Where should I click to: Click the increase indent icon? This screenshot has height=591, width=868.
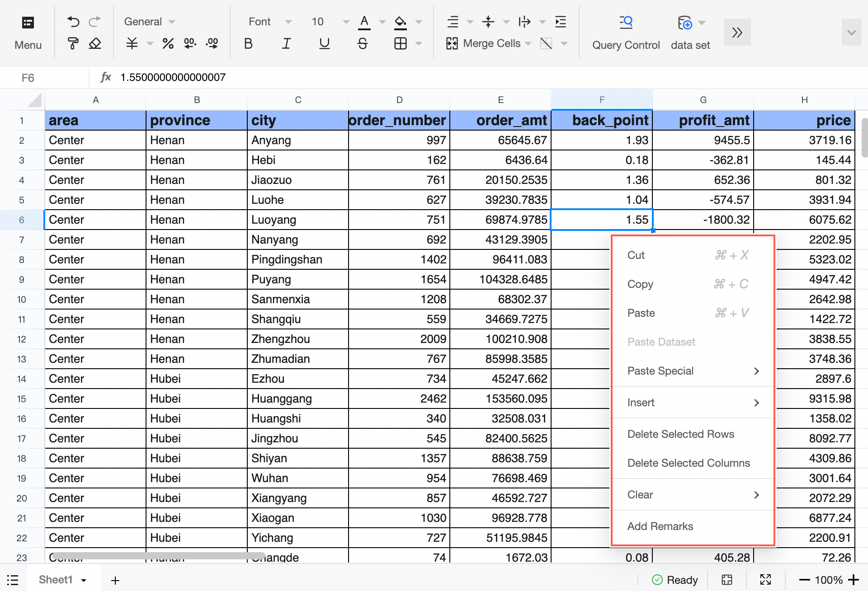click(x=561, y=22)
